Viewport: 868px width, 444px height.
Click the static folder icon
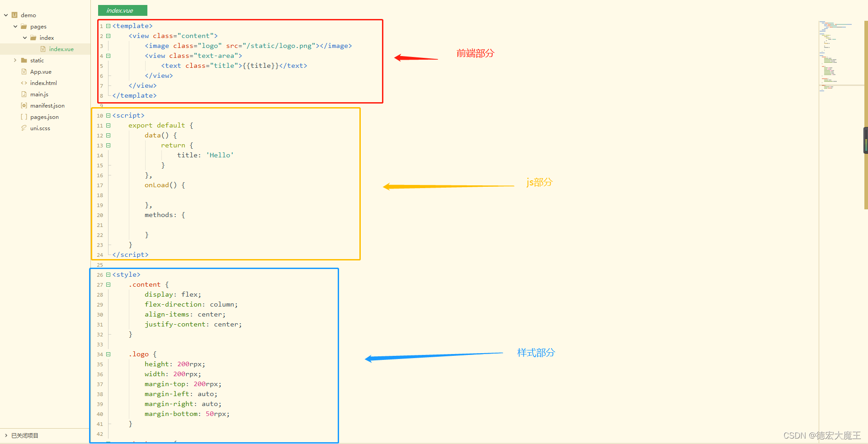click(24, 61)
